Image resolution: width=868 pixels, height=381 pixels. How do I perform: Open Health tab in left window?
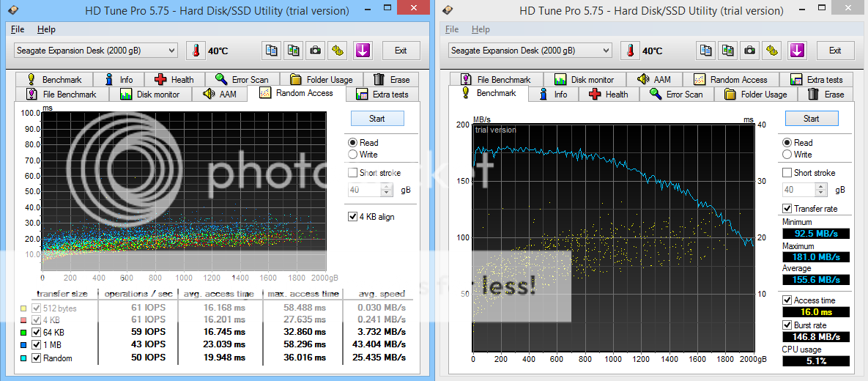[x=176, y=80]
